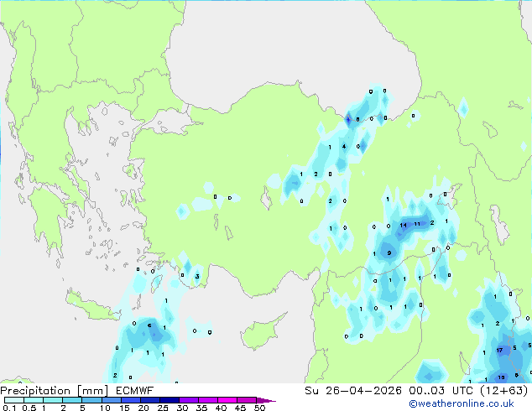Click the 45–50 mm legend swatch
532x411 pixels.
[247, 400]
